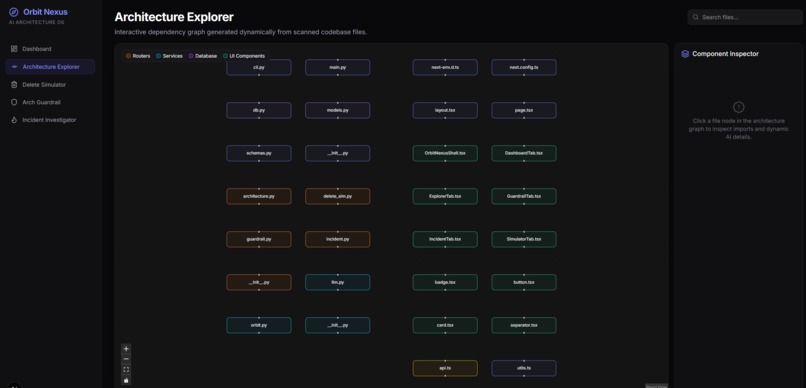
Task: Select the Architecture Explorer sidebar item
Action: pyautogui.click(x=50, y=67)
